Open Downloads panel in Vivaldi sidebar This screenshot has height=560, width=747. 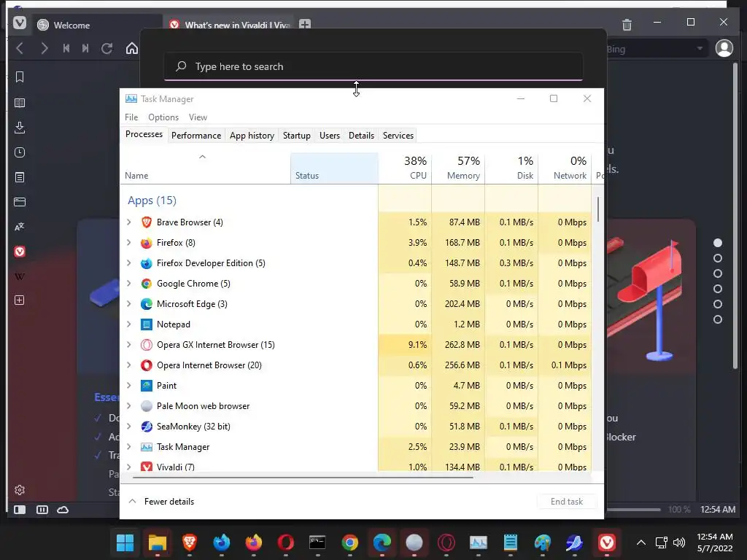click(20, 127)
